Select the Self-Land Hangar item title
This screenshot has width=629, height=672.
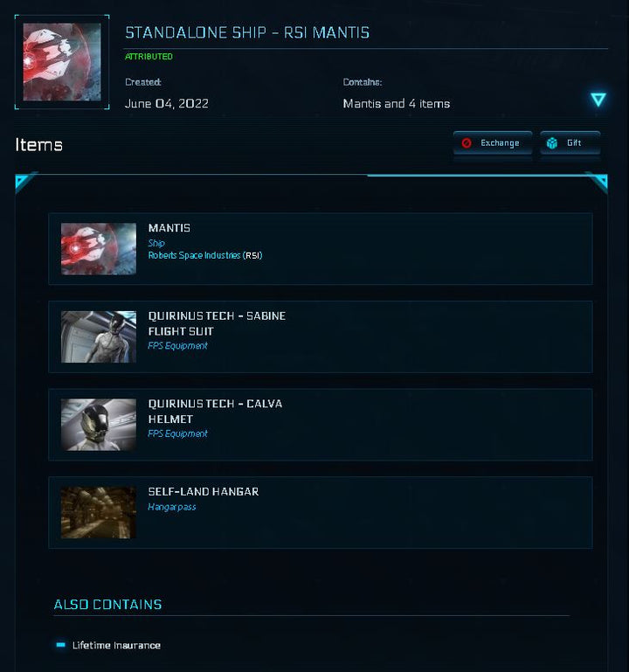point(204,492)
